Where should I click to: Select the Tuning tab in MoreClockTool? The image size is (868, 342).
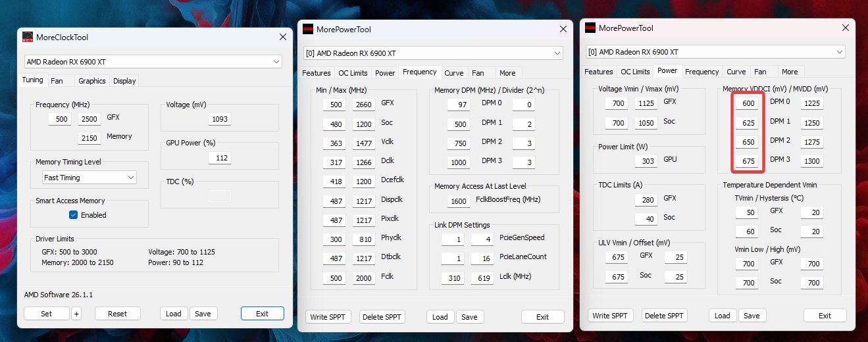point(32,80)
